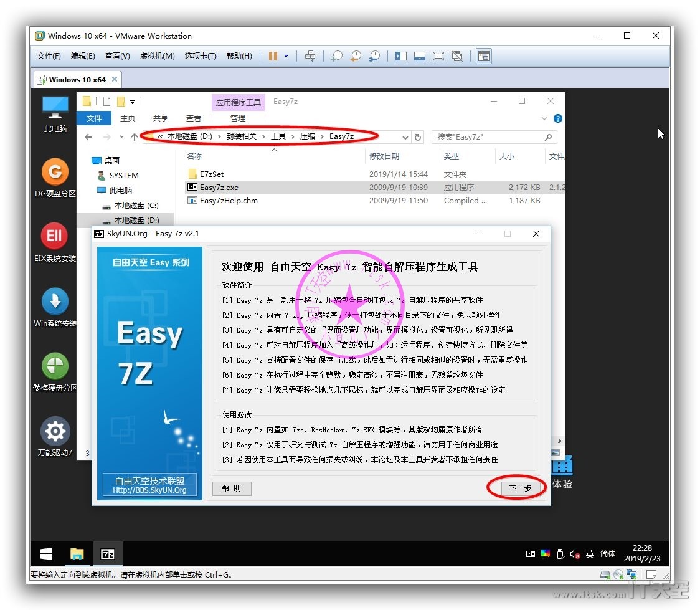Viewport: 700px width, 610px height.
Task: Select Win系统安装 desktop icon
Action: point(55,307)
